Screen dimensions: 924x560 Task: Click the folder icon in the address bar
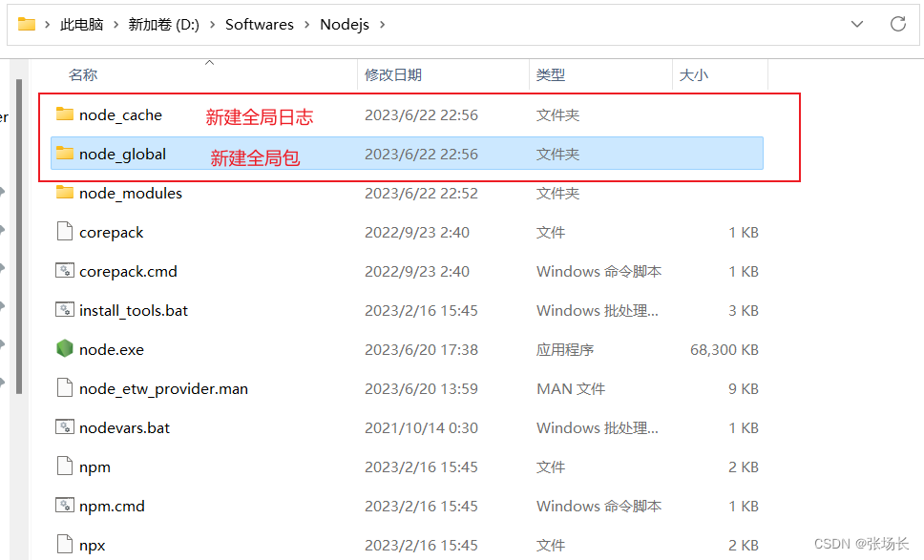(x=28, y=24)
